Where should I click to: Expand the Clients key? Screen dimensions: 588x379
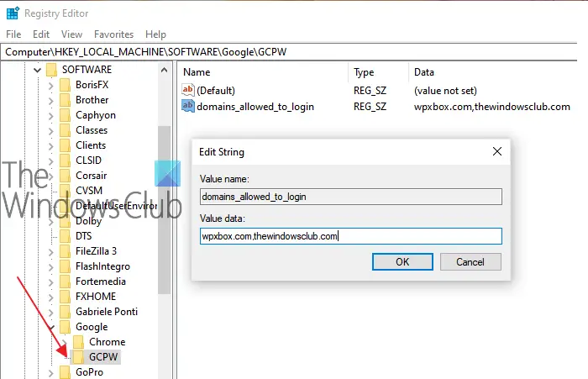click(50, 146)
